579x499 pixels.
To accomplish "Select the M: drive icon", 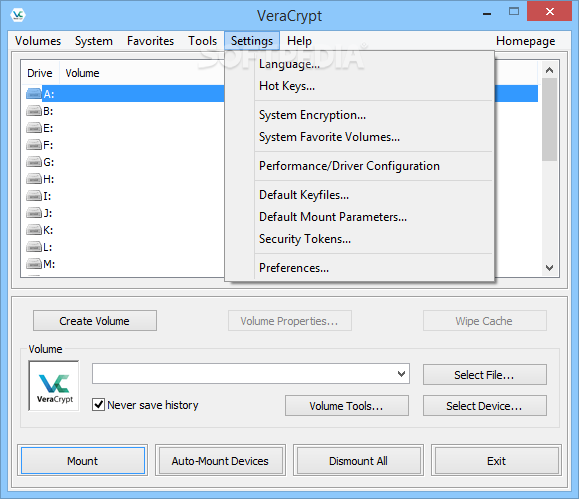I will coord(34,264).
